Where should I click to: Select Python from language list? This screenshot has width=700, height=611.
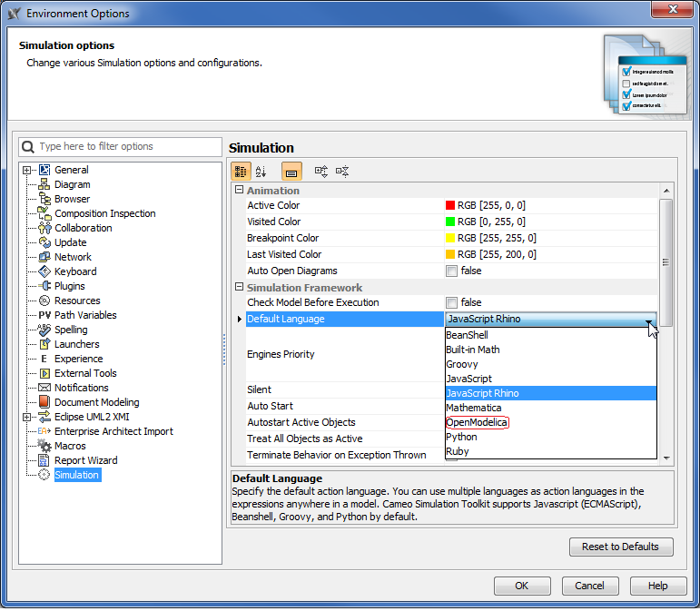[551, 438]
